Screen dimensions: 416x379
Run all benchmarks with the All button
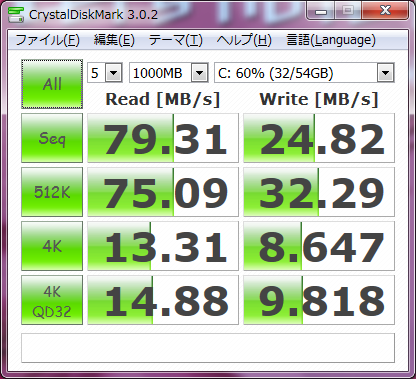tap(52, 84)
